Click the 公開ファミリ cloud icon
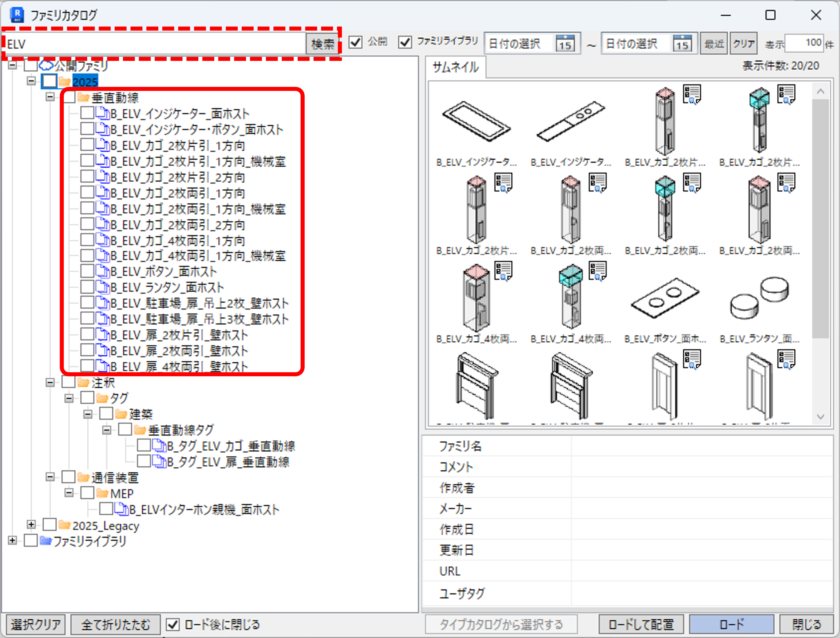This screenshot has height=638, width=840. click(46, 66)
